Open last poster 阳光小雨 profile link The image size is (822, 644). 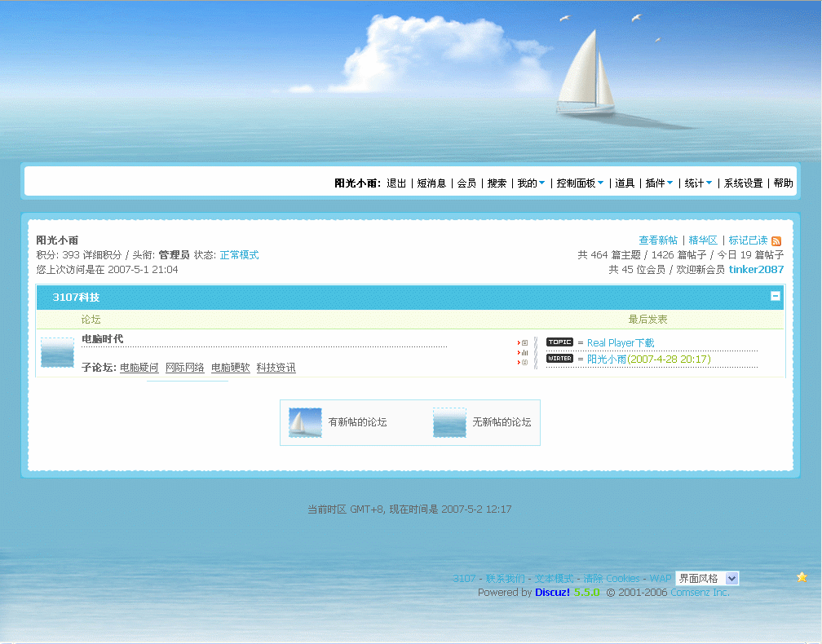point(607,359)
